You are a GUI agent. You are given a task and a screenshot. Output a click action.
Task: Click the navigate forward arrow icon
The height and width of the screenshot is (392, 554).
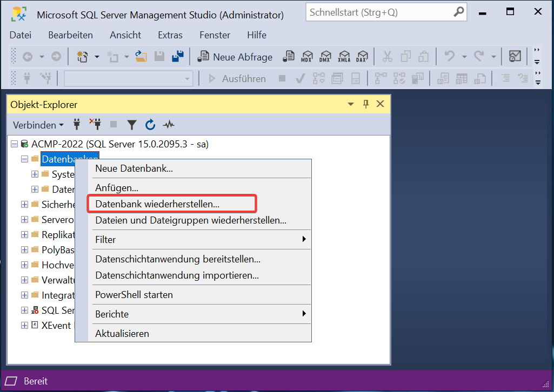[x=56, y=57]
